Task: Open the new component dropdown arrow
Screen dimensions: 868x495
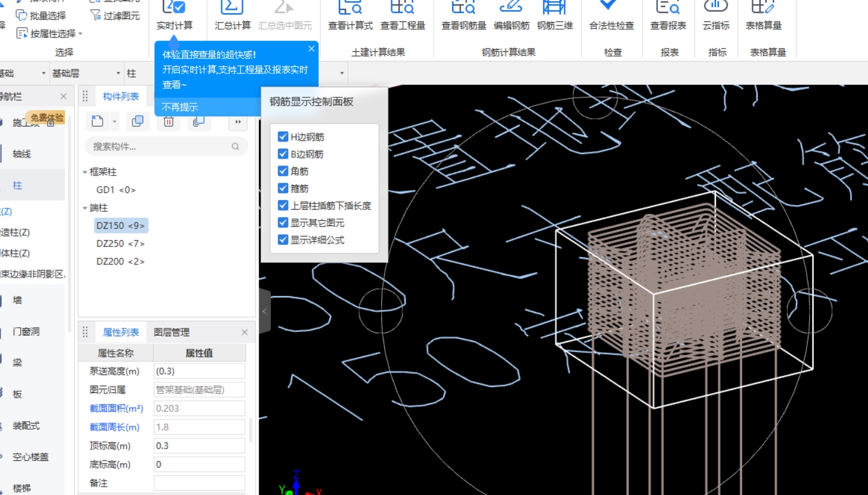Action: 115,122
